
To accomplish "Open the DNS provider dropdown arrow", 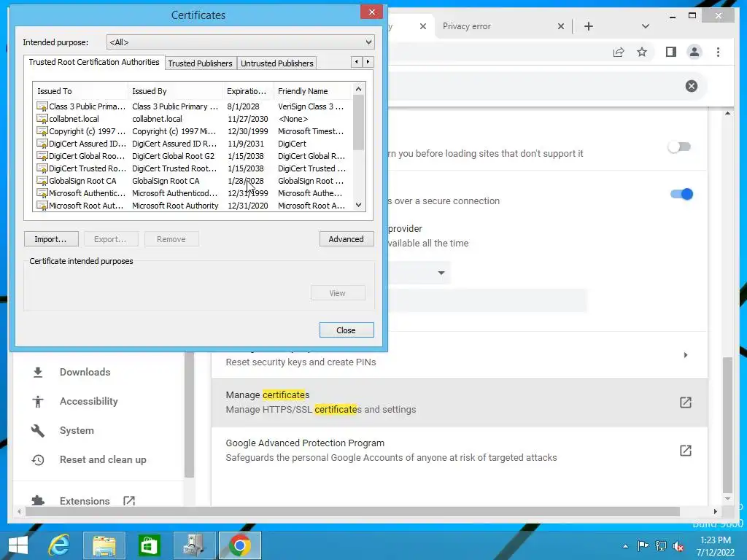I will [x=441, y=273].
